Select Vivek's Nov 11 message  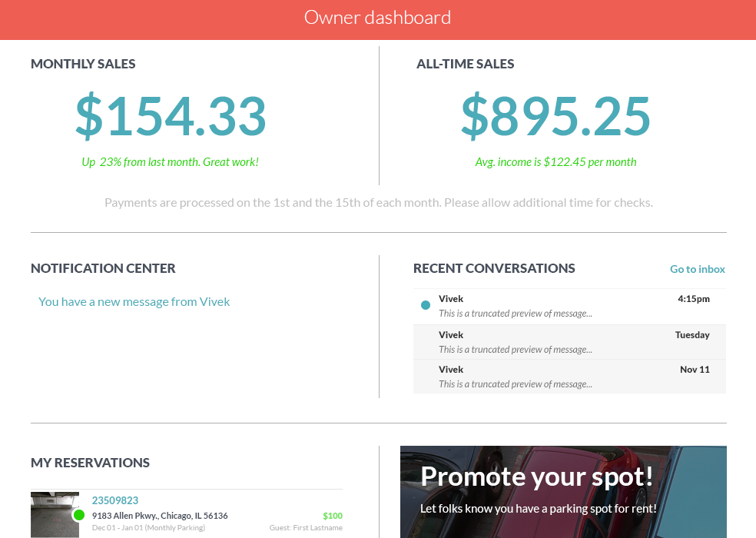(x=569, y=376)
